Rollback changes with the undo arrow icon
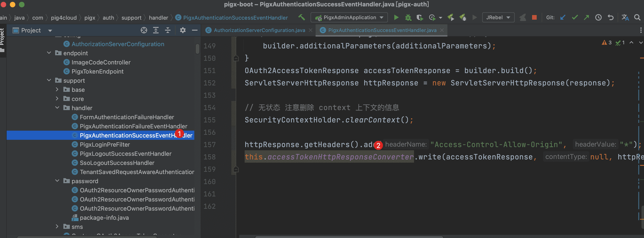This screenshot has height=238, width=644. pyautogui.click(x=611, y=17)
